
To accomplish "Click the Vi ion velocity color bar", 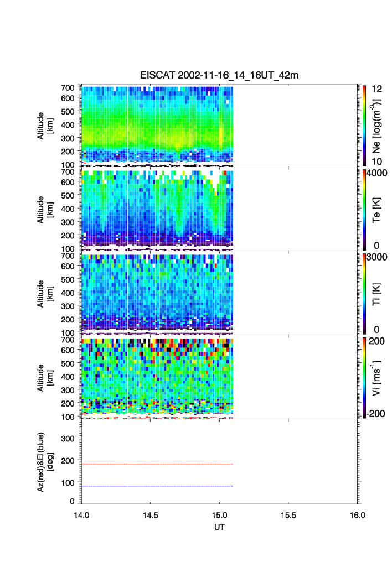I will (x=364, y=378).
